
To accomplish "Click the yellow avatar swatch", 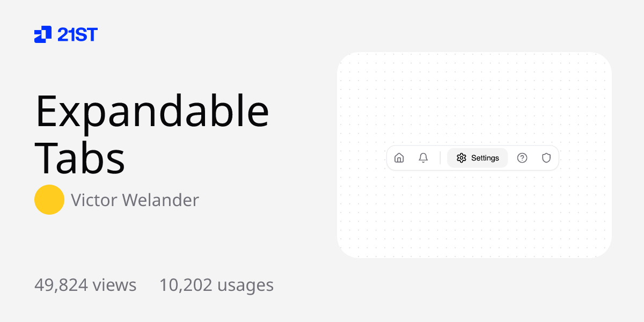I will click(x=49, y=199).
